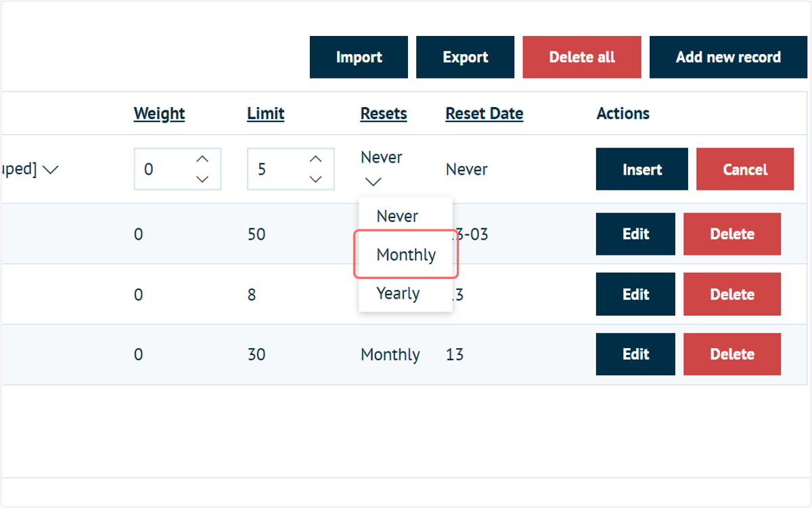Choose Monthly from the Resets list
Image resolution: width=812 pixels, height=508 pixels.
[x=406, y=255]
